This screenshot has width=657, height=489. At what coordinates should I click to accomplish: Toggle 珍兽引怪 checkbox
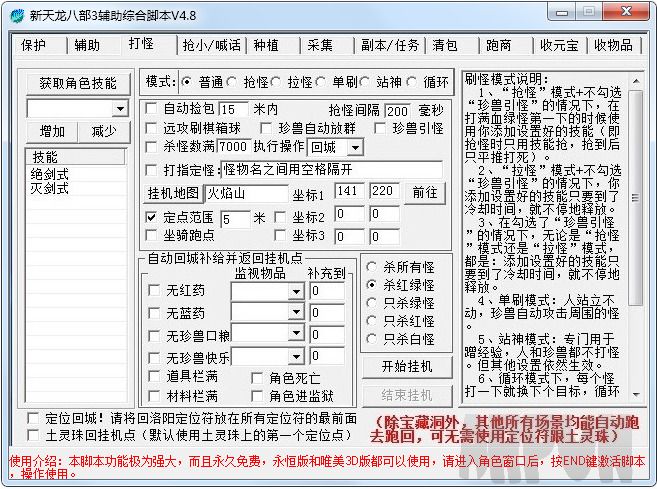tap(380, 128)
